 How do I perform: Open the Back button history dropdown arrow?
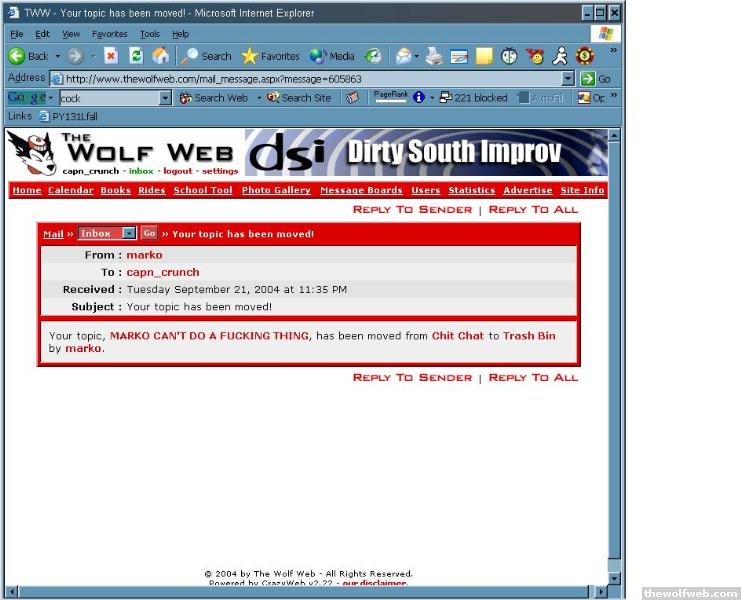[x=58, y=56]
